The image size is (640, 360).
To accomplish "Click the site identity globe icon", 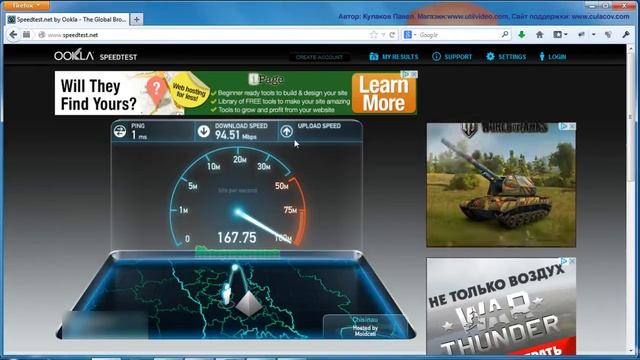I will coord(41,35).
